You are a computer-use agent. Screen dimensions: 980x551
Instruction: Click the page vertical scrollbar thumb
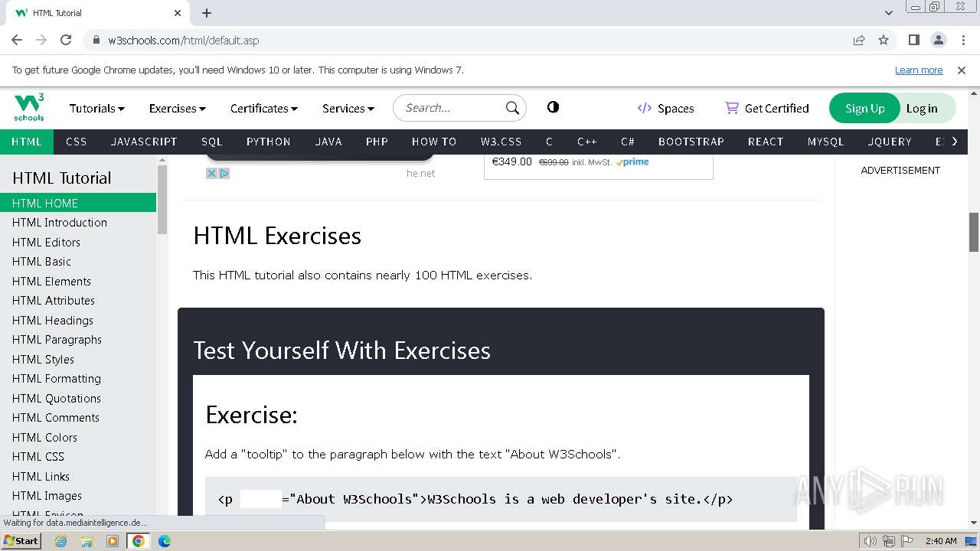click(x=974, y=232)
